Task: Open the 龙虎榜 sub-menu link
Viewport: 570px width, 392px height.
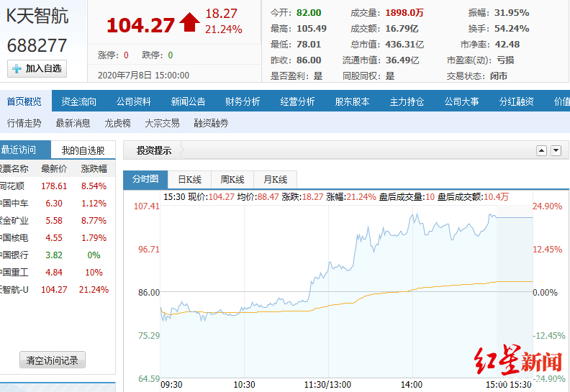Action: (x=117, y=123)
